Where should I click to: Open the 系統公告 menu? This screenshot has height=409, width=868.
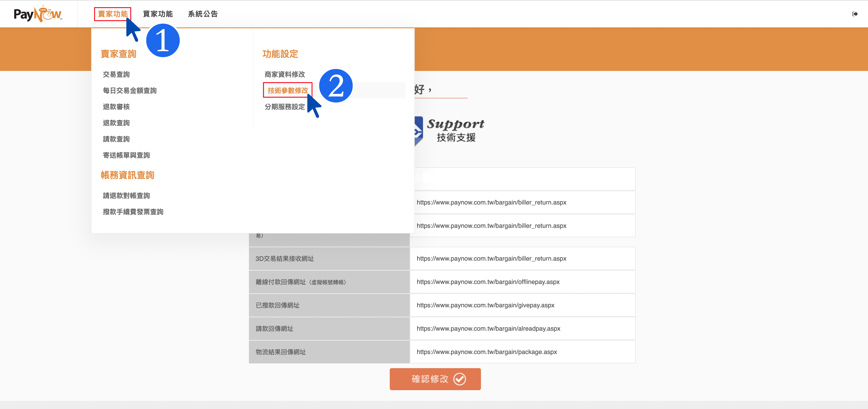tap(203, 14)
